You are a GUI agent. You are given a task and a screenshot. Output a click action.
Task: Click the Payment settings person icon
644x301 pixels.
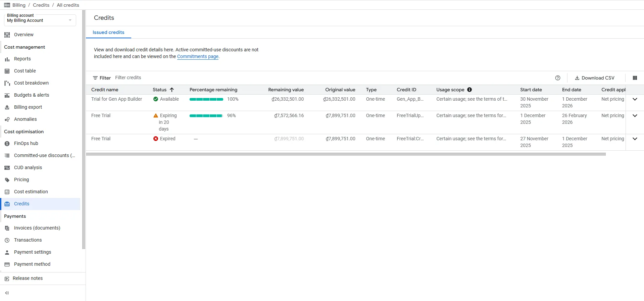coord(7,252)
